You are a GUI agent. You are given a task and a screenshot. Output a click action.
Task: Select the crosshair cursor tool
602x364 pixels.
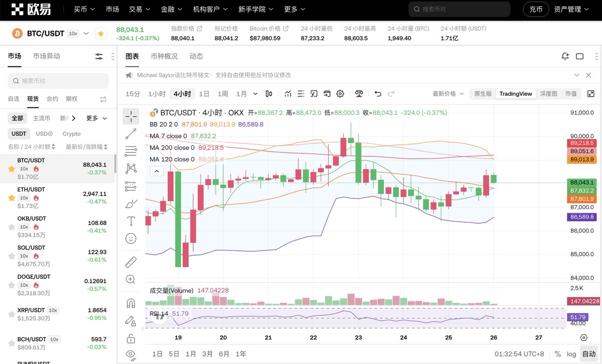click(131, 117)
